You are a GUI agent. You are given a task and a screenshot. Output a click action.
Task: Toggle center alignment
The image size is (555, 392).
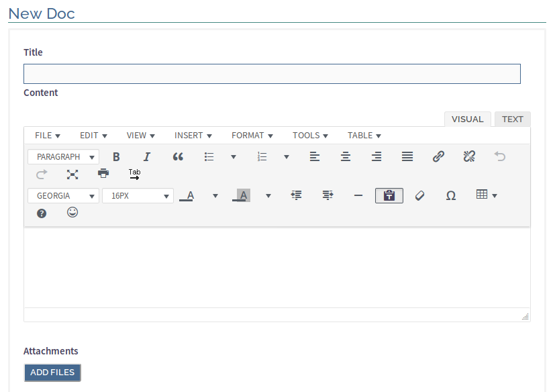pos(346,156)
